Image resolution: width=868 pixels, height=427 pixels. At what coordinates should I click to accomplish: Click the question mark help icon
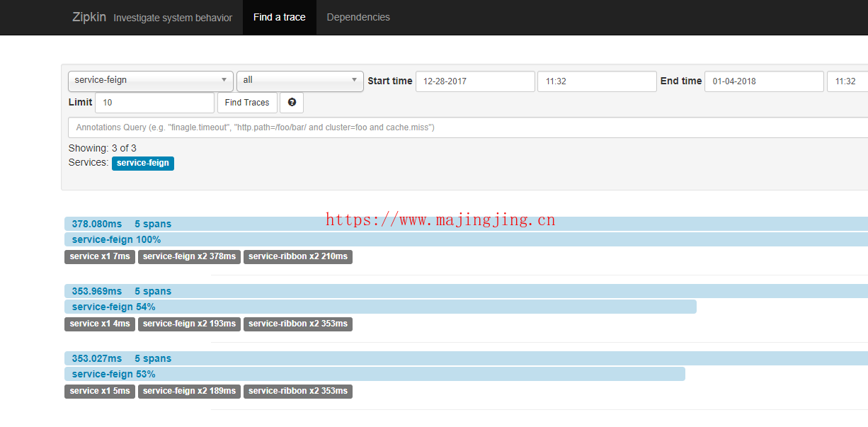[x=292, y=103]
